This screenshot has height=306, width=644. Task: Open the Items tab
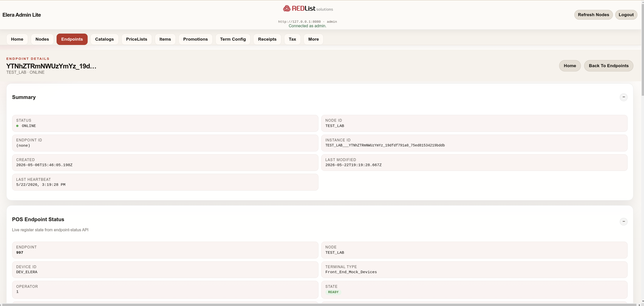tap(165, 39)
